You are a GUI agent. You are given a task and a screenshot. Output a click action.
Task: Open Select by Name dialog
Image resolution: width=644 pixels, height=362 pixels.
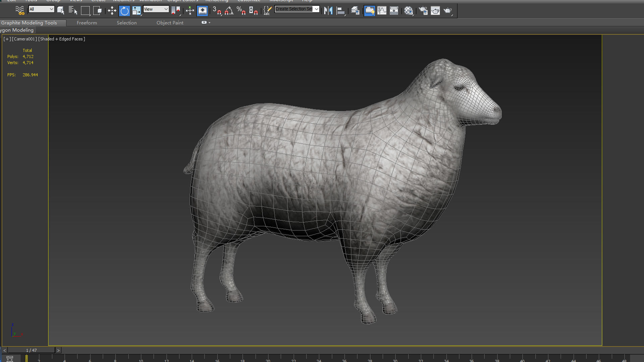tap(72, 11)
